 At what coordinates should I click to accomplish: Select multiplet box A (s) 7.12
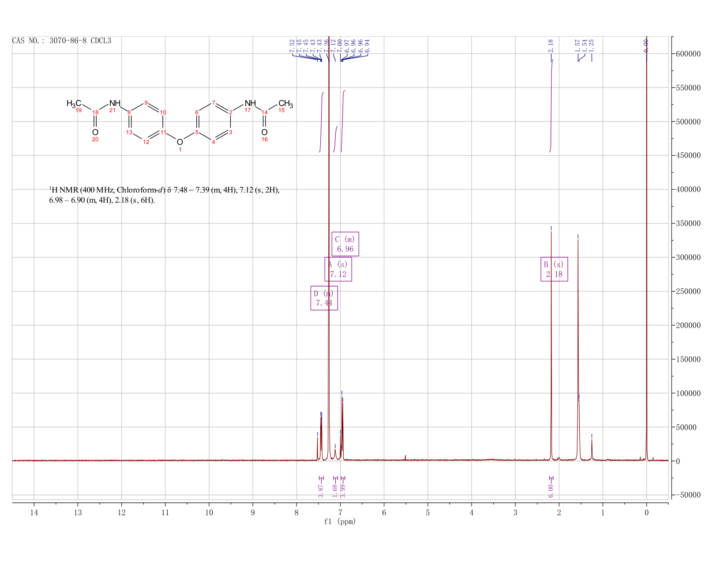pos(338,269)
